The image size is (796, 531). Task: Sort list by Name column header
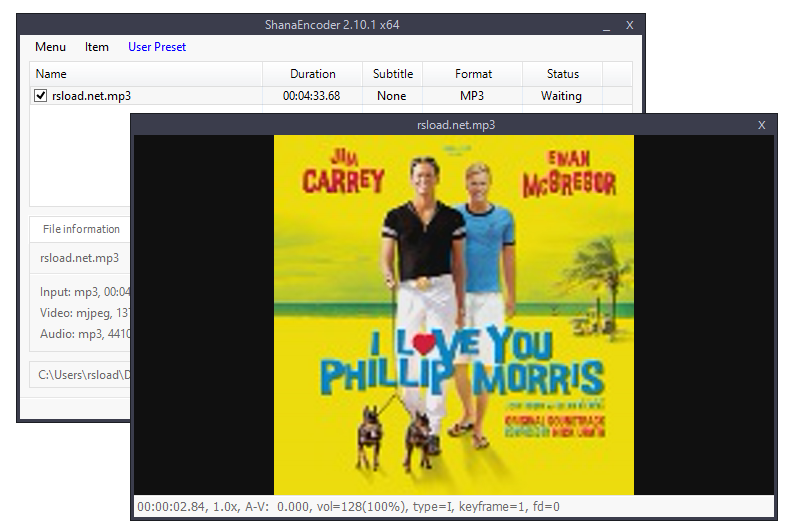(146, 74)
